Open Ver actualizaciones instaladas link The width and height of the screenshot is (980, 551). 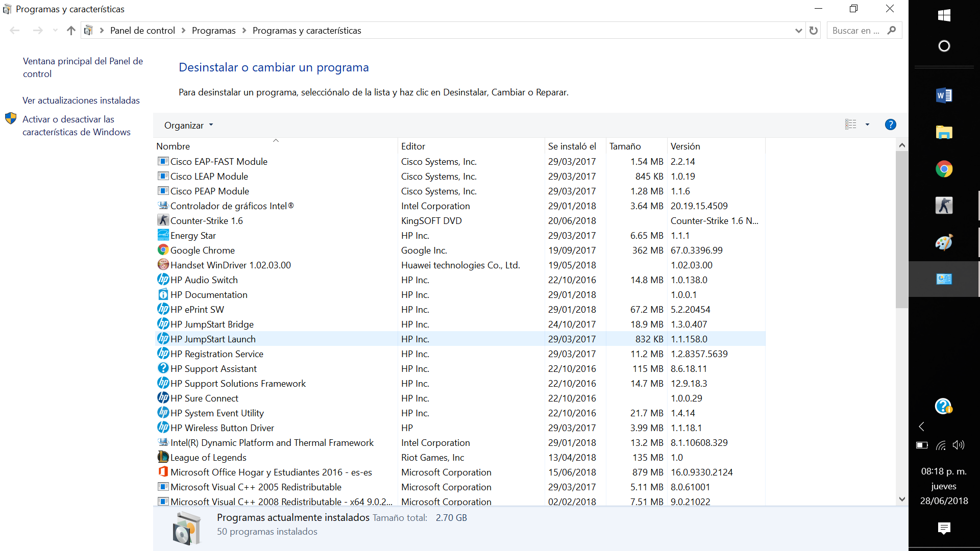[x=81, y=101]
